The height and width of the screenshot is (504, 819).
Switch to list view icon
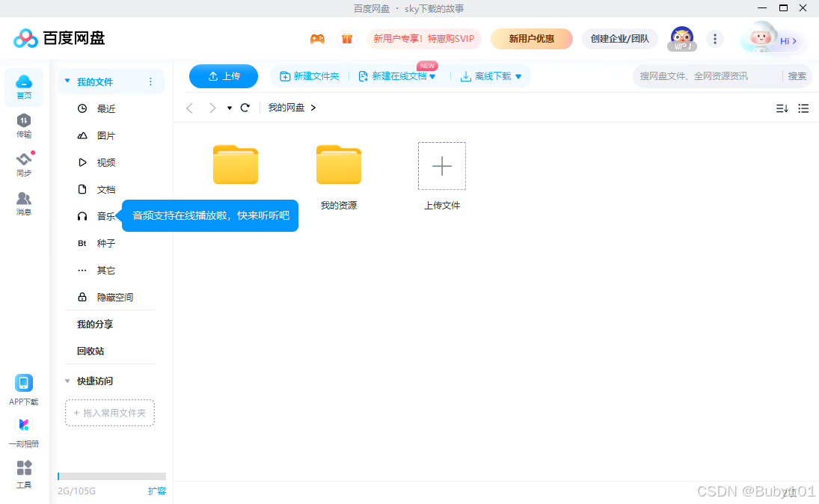pos(803,108)
